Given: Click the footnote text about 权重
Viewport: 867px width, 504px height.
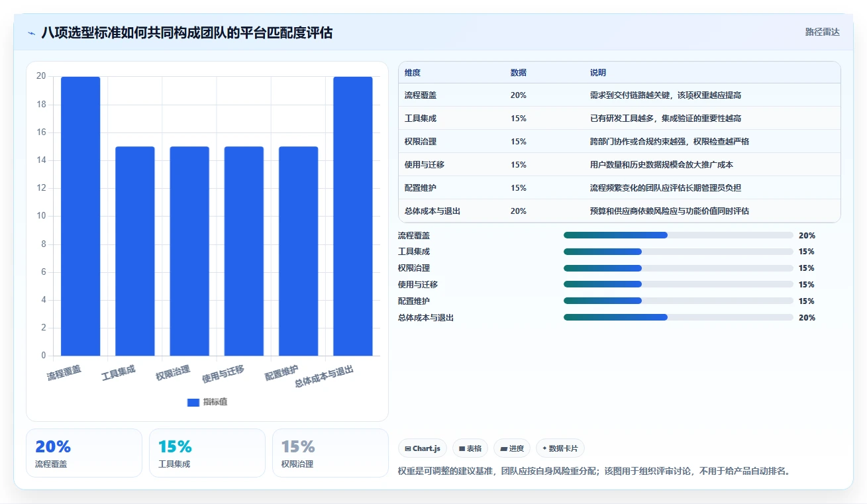Looking at the screenshot, I should click(594, 472).
